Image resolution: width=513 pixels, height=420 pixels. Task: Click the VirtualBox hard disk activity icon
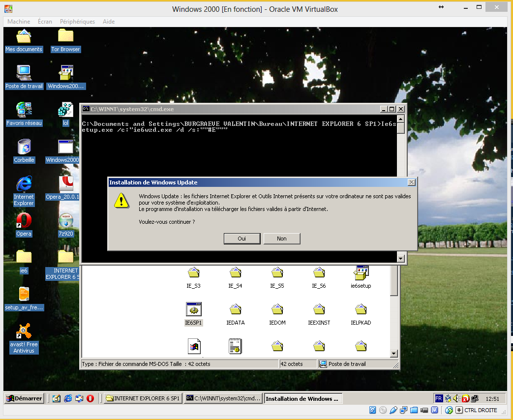372,410
